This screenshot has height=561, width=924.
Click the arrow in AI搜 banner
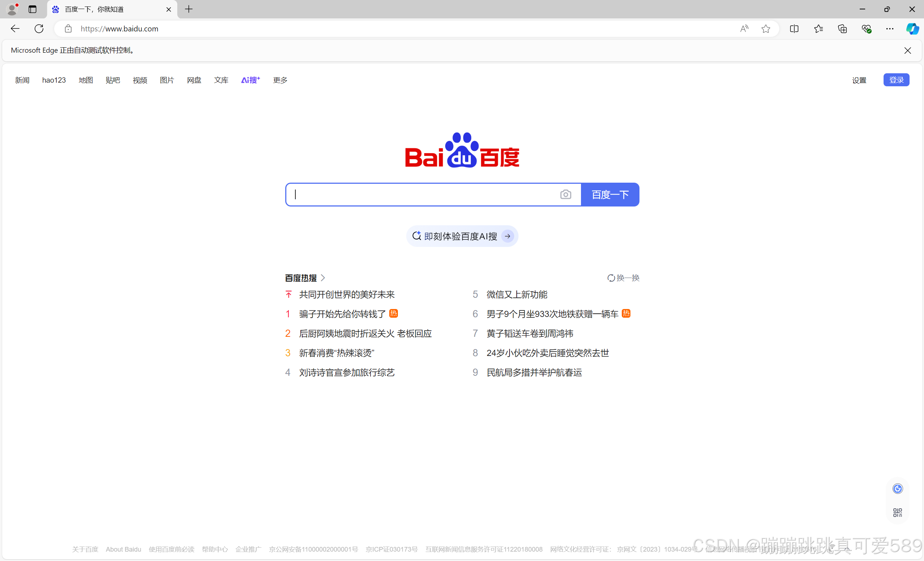pyautogui.click(x=507, y=236)
